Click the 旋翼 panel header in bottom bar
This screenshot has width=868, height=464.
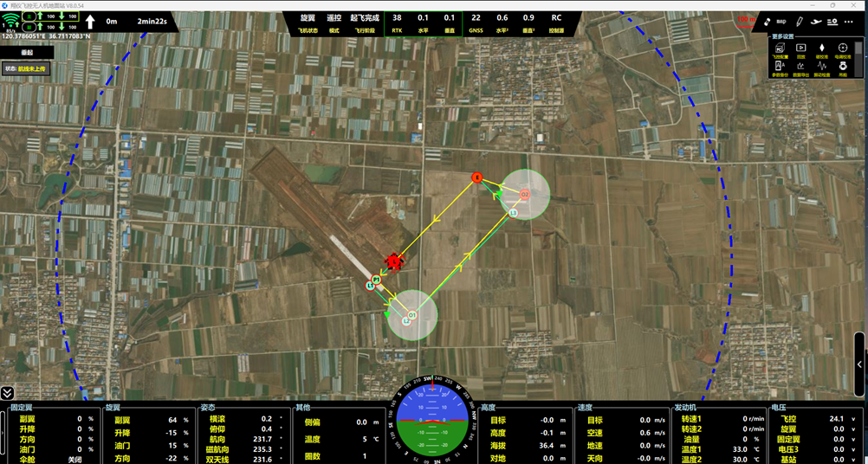pyautogui.click(x=112, y=407)
